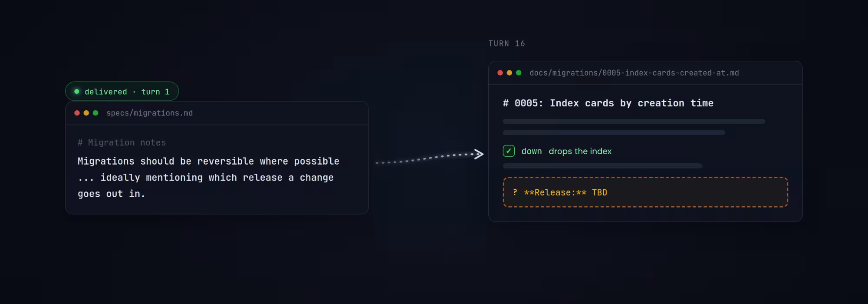
Task: Click the orange question mark before Release
Action: pos(515,192)
